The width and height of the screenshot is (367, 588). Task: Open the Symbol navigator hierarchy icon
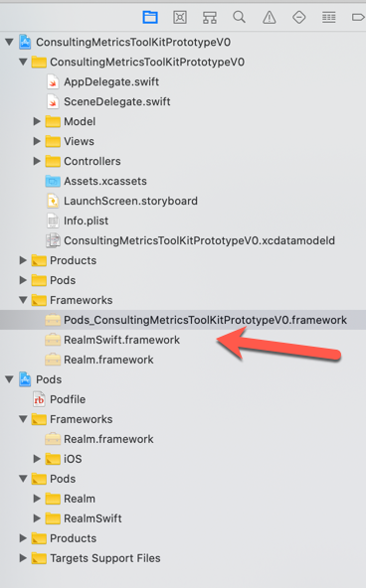tap(210, 17)
